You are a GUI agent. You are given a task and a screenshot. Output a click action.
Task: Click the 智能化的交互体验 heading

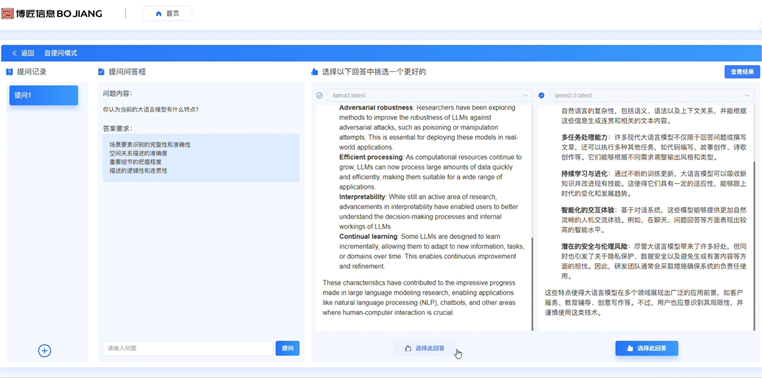(x=589, y=209)
